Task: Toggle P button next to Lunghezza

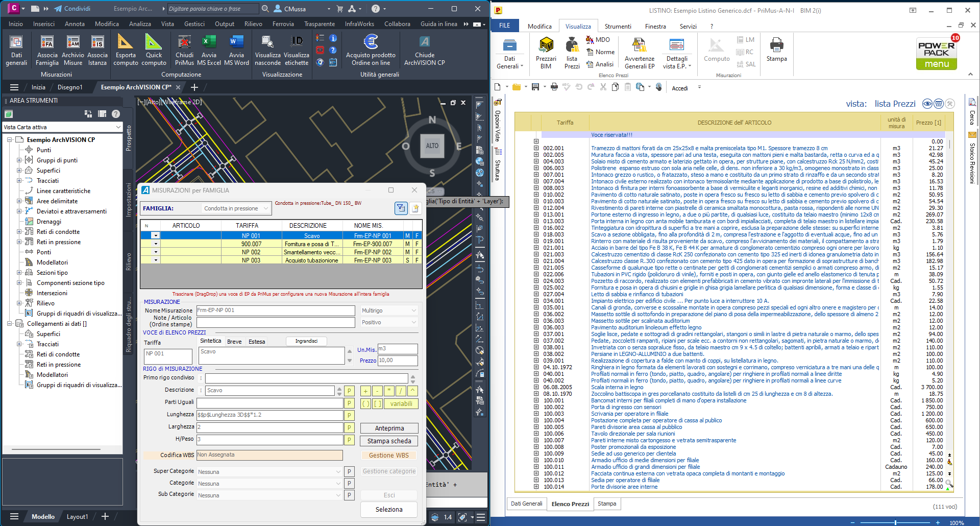Action: point(349,415)
